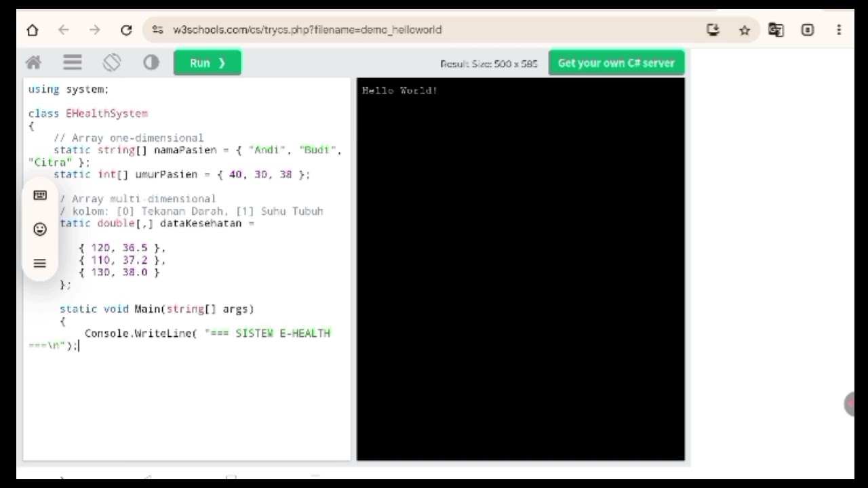Viewport: 868px width, 488px height.
Task: Navigate forward in browser history
Action: 94,30
